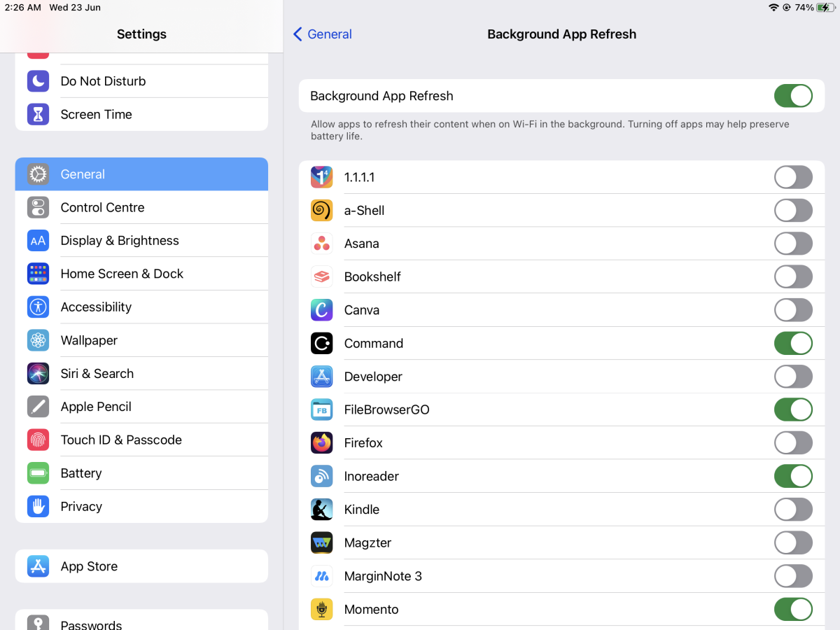
Task: Tap the Apple Pencil icon
Action: pos(38,407)
